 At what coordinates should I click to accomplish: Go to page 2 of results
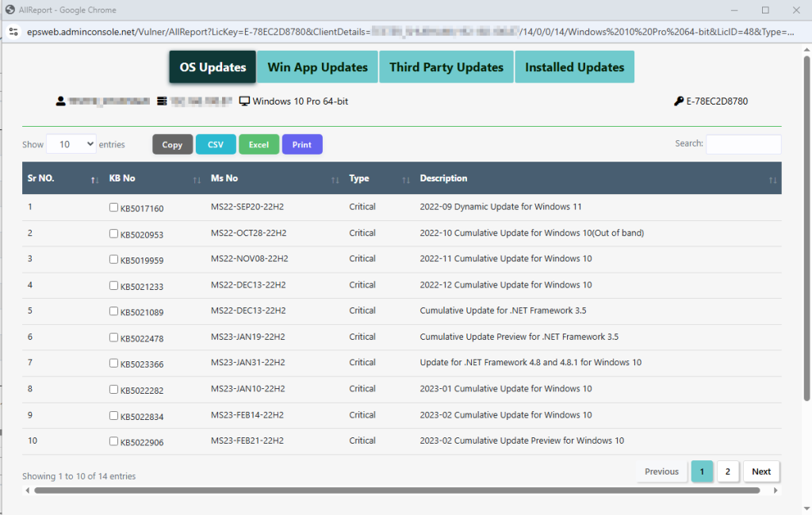pos(728,471)
